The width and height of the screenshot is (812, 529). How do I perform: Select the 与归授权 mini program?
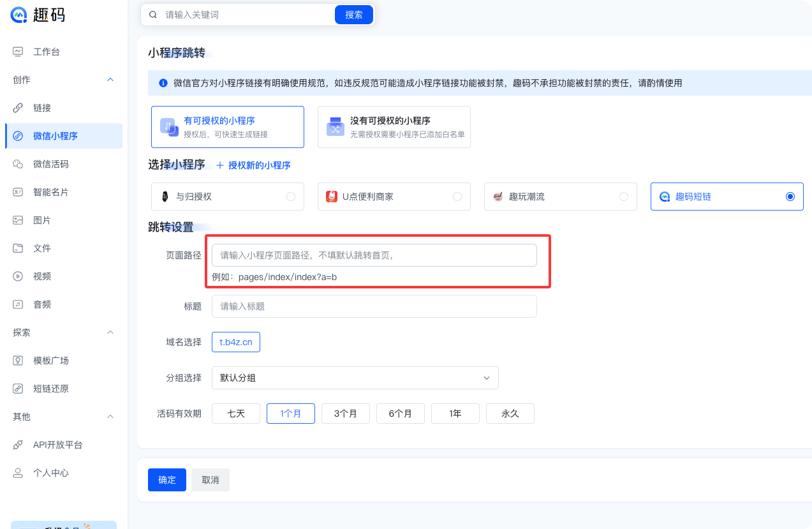(x=227, y=197)
